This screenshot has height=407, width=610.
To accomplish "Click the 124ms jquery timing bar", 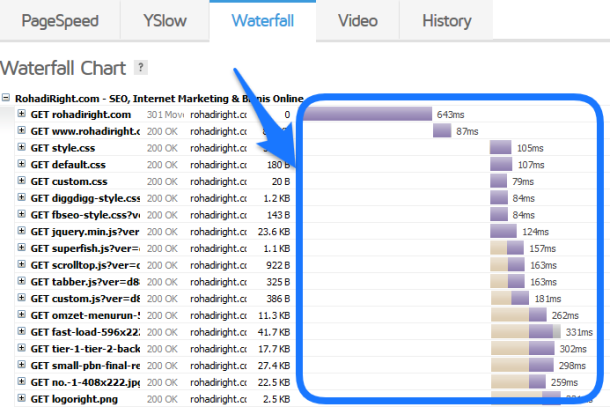I will [503, 231].
